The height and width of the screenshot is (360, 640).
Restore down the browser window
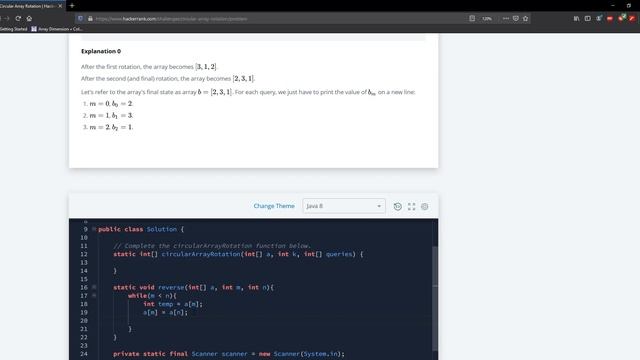[629, 5]
